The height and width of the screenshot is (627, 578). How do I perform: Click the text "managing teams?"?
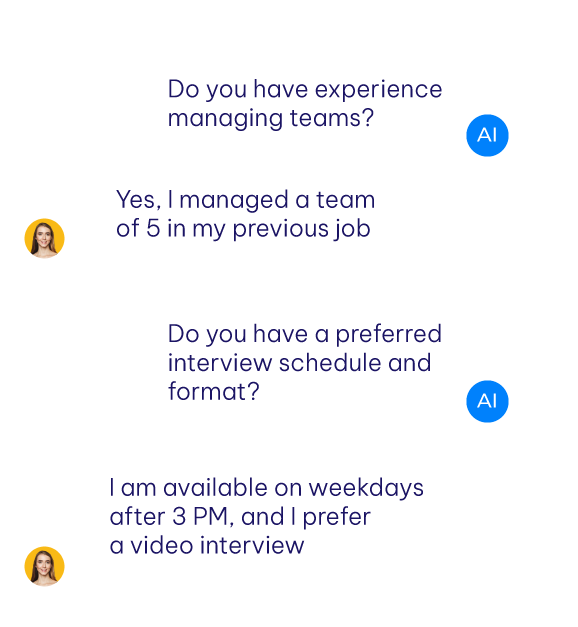click(x=271, y=119)
